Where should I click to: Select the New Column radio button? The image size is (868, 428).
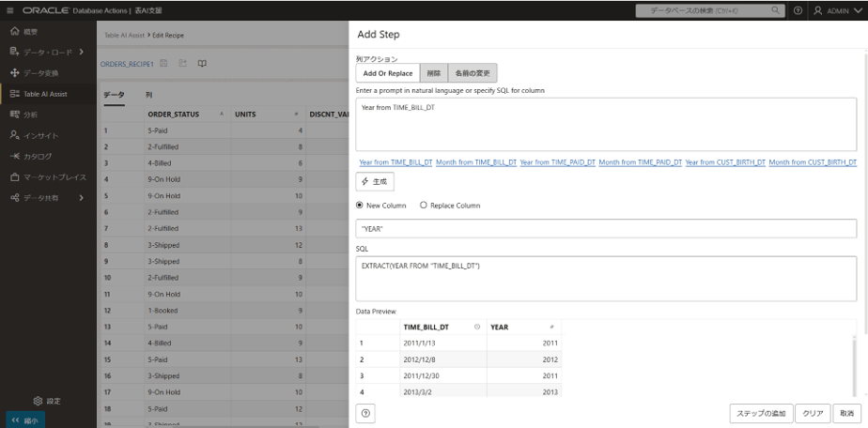pos(361,205)
